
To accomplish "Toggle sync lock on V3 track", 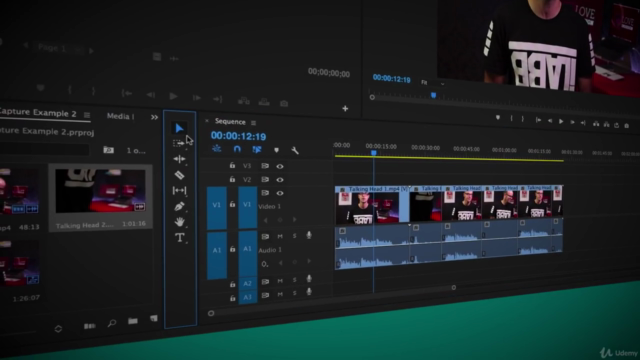I will click(x=265, y=166).
